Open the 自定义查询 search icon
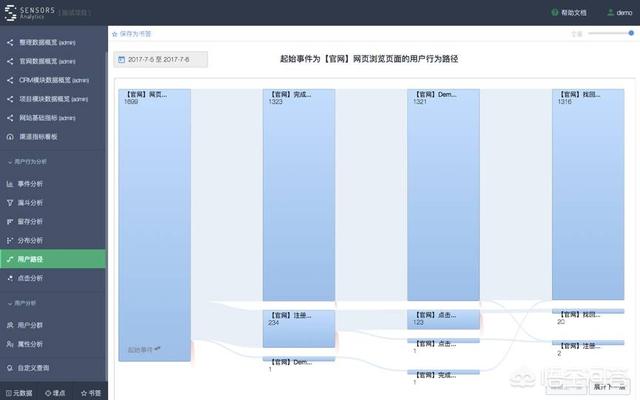 pos(10,368)
